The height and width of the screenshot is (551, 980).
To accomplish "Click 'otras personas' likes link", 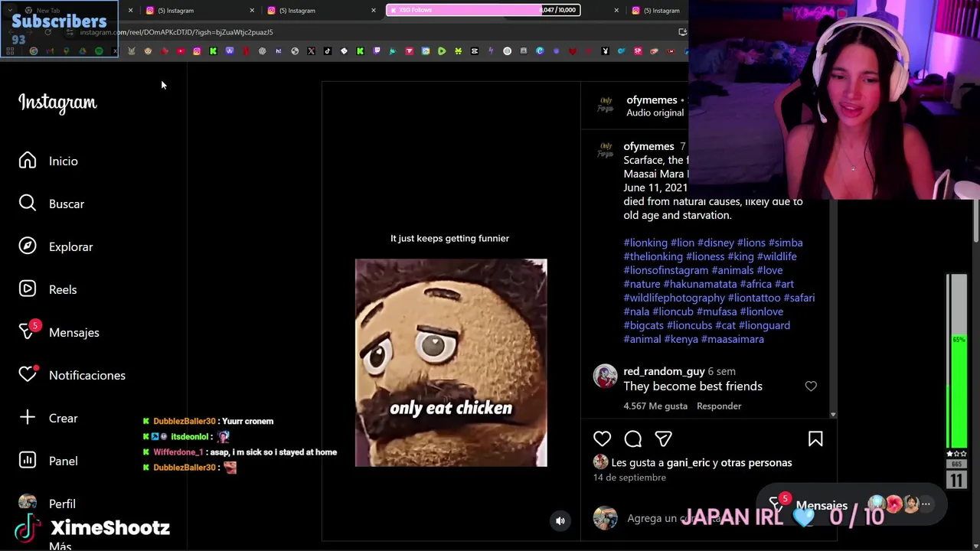I will (x=758, y=462).
